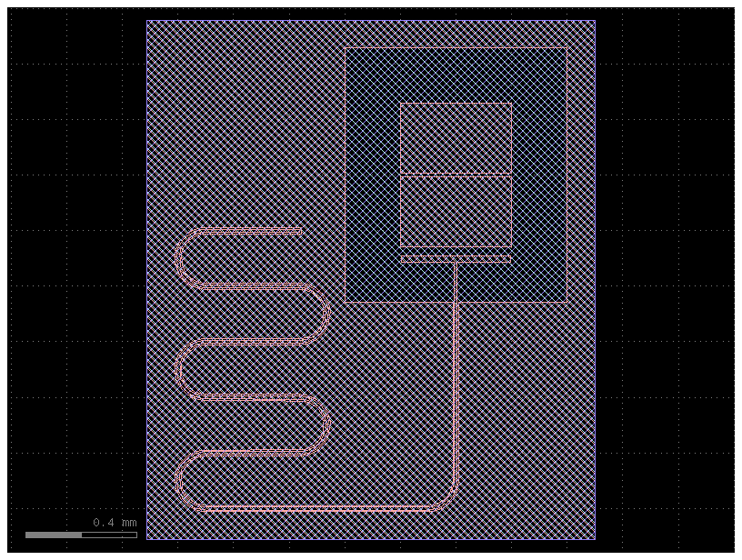This screenshot has height=560, width=742.
Task: Select the lower rectangular pad inside the pocket
Action: (x=456, y=212)
